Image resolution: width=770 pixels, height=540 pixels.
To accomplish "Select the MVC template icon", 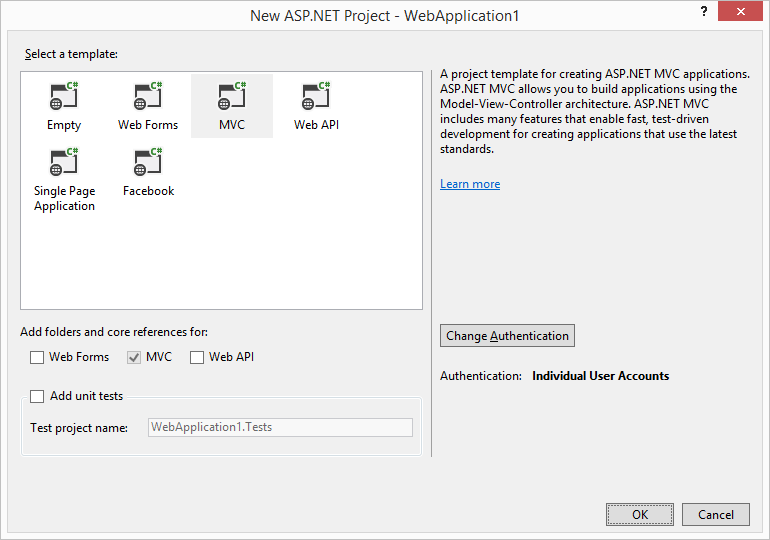I will click(232, 97).
